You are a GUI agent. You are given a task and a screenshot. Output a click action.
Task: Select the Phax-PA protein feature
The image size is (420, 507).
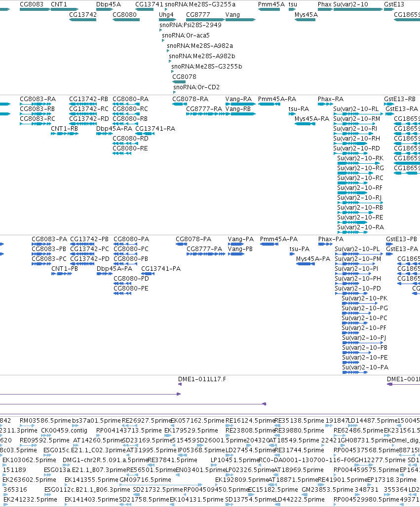tap(326, 244)
